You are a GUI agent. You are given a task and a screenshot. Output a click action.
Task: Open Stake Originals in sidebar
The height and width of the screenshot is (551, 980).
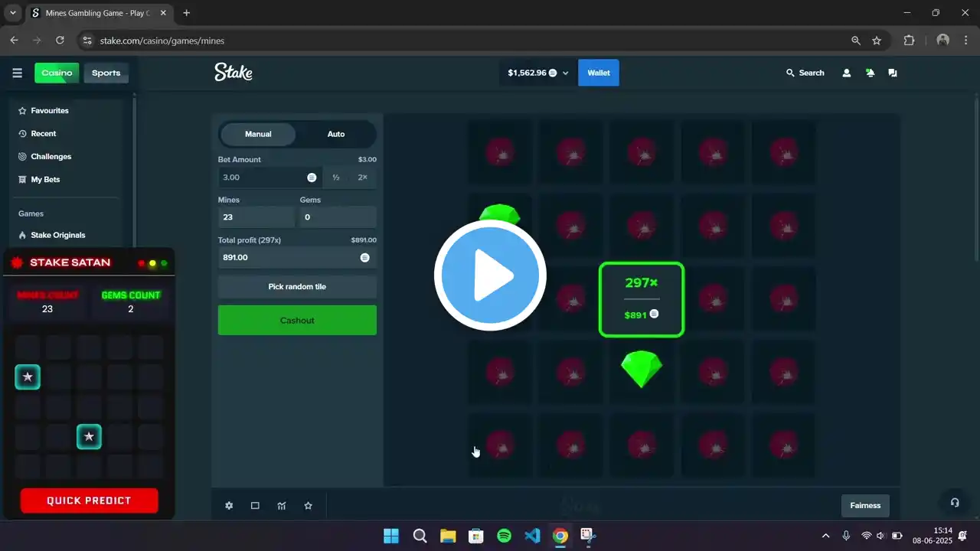click(51, 235)
